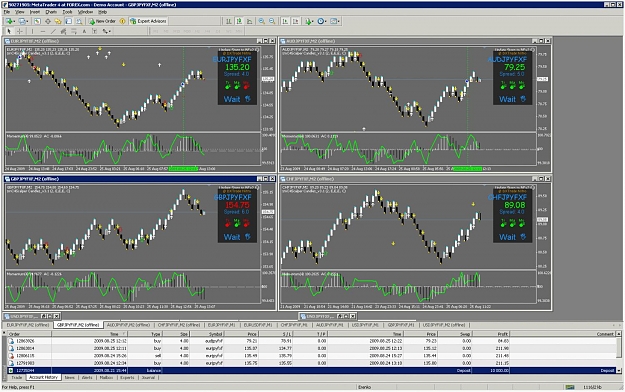Switch chart to line chart type
The width and height of the screenshot is (625, 392).
tap(250, 21)
